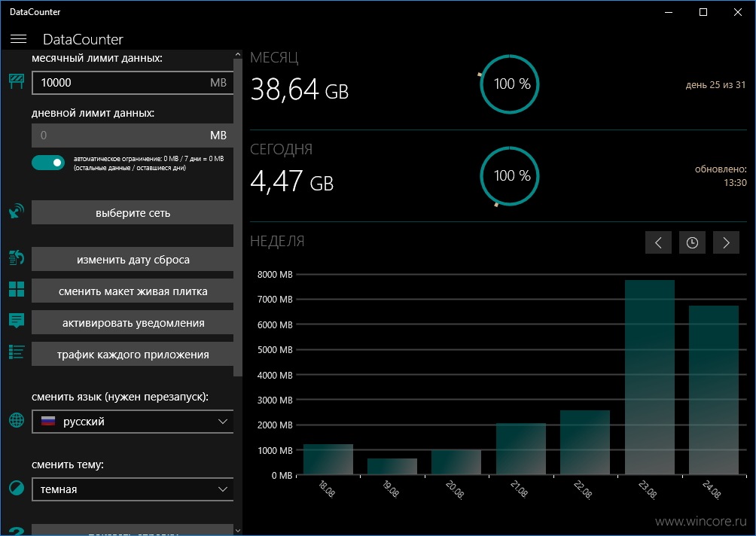Viewport: 756px width, 536px height.
Task: Click the monthly total '38,64 GB' value
Action: [x=300, y=90]
